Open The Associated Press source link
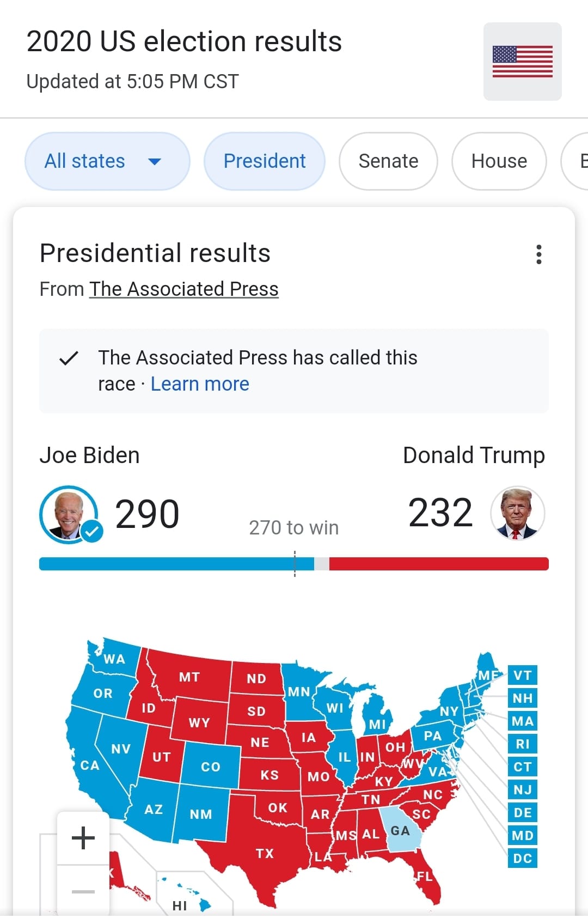The width and height of the screenshot is (588, 918). pos(184,289)
